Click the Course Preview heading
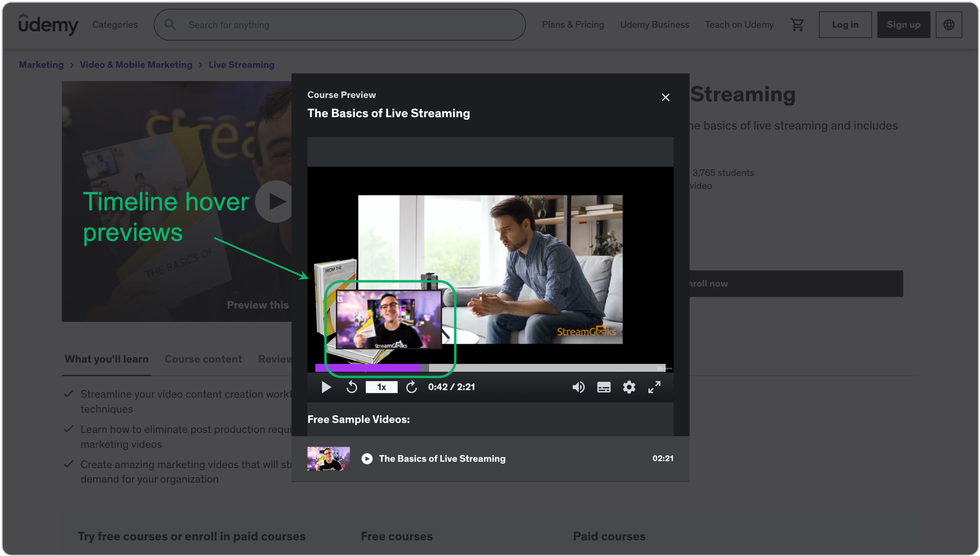980x556 pixels. coord(342,95)
